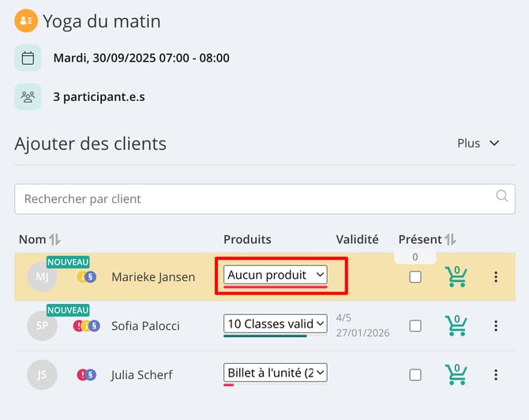The image size is (529, 420).
Task: Open shopping cart for Sofia Palocci
Action: click(456, 325)
